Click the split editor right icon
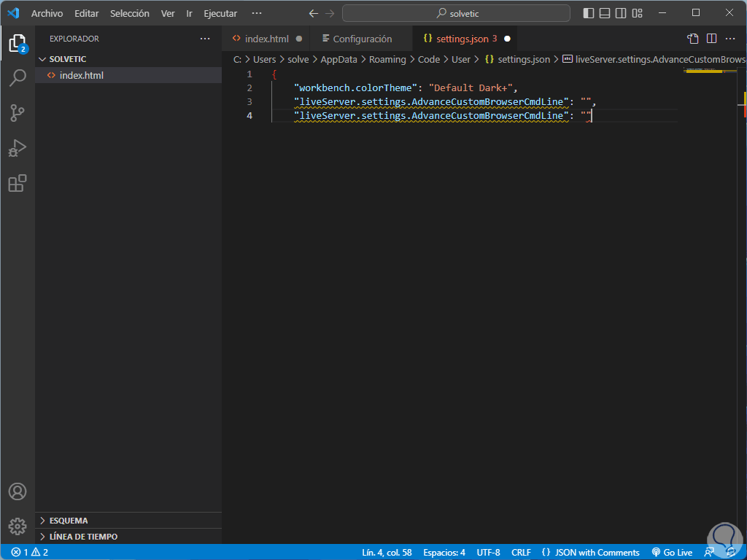The height and width of the screenshot is (560, 747). (x=711, y=39)
